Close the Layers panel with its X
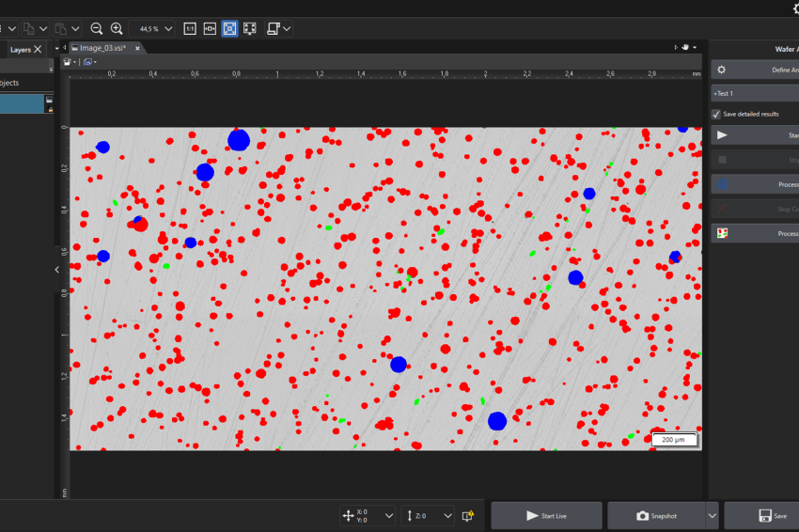Screen dimensions: 799x532 38,50
